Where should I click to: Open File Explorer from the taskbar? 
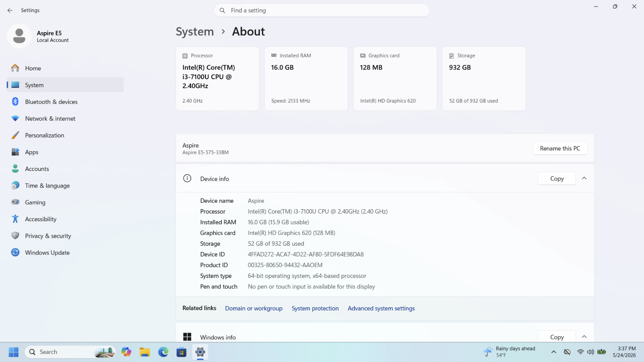[144, 352]
